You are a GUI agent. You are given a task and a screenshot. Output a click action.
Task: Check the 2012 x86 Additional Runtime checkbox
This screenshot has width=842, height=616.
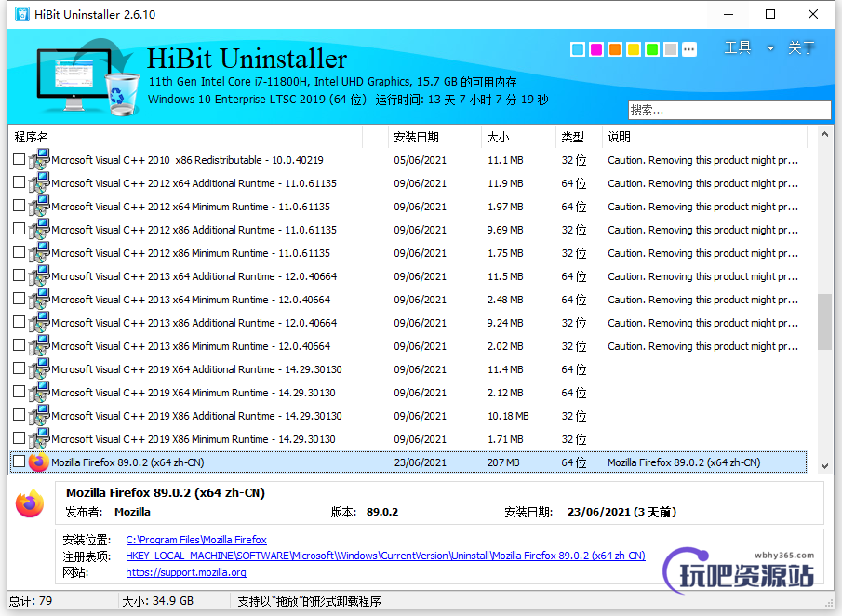tap(19, 229)
